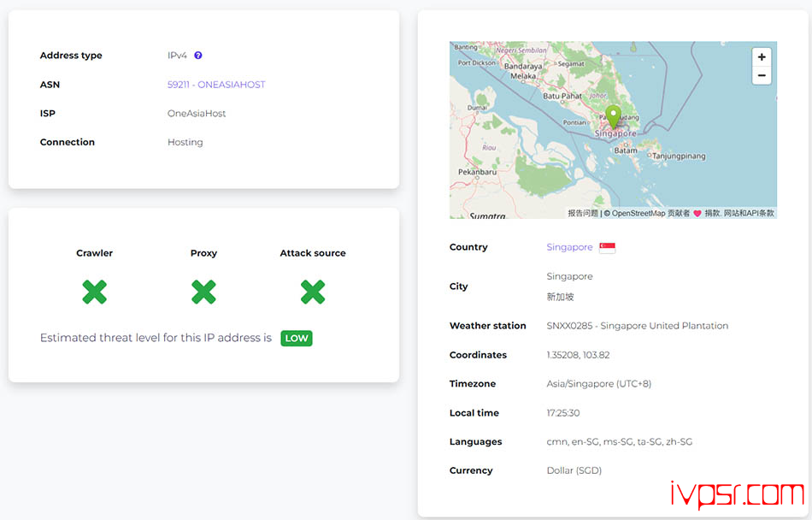The width and height of the screenshot is (812, 520).
Task: Select the Dollar (SGD) currency value
Action: click(574, 470)
